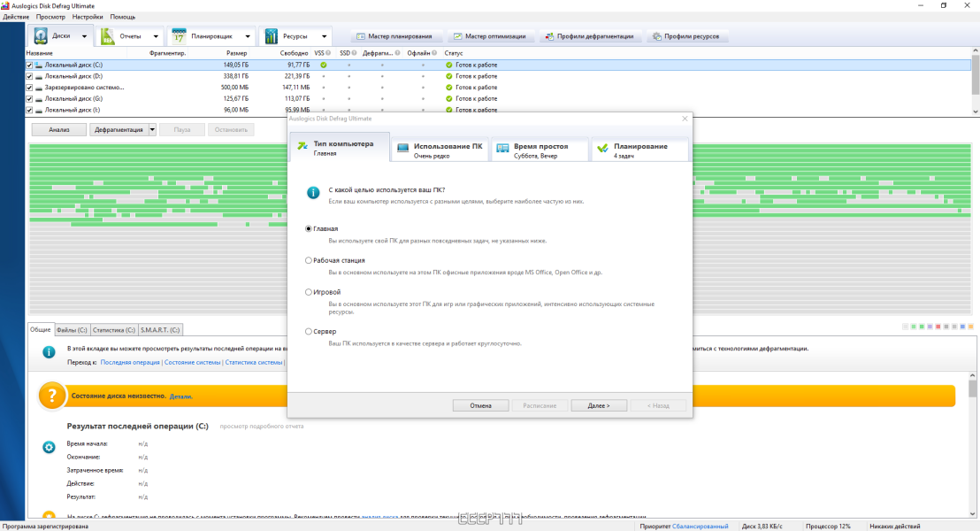Sort disk list by Размер column header
Screen dimensions: 980x531
click(236, 53)
